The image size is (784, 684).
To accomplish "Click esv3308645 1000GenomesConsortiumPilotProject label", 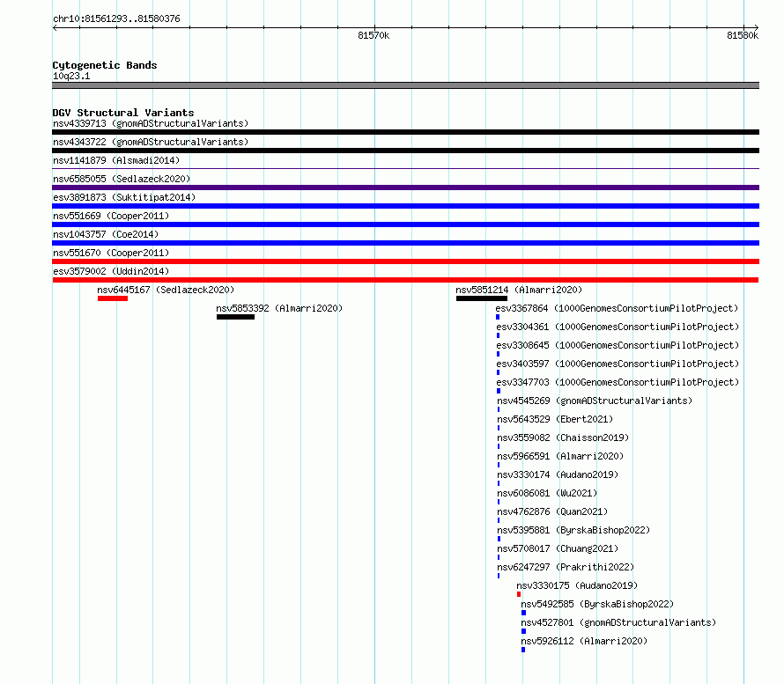I will tap(618, 345).
